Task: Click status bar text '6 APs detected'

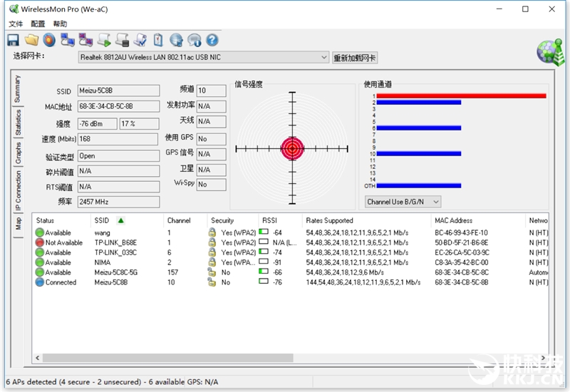Action: [x=31, y=382]
